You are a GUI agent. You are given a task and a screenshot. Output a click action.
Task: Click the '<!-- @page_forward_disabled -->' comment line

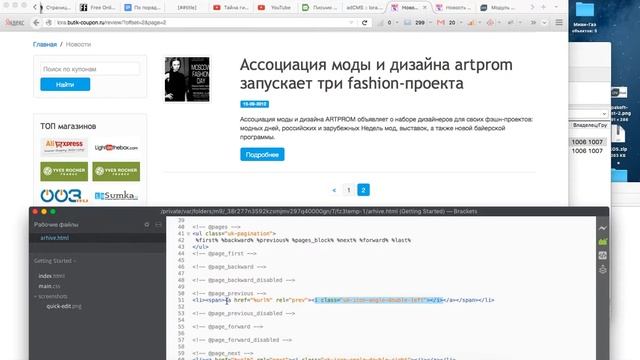[x=242, y=340]
